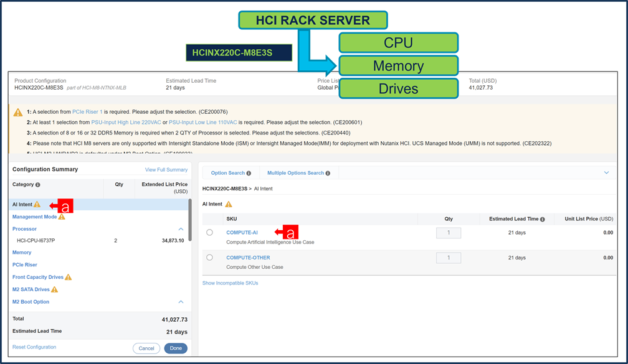This screenshot has width=628, height=364.
Task: Click the COMPUTE-OTHER SKU link
Action: point(248,258)
